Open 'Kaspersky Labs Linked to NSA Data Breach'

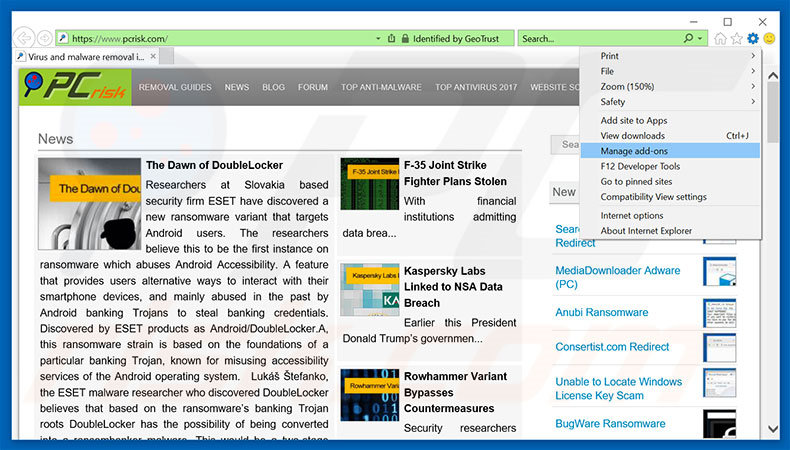point(453,287)
